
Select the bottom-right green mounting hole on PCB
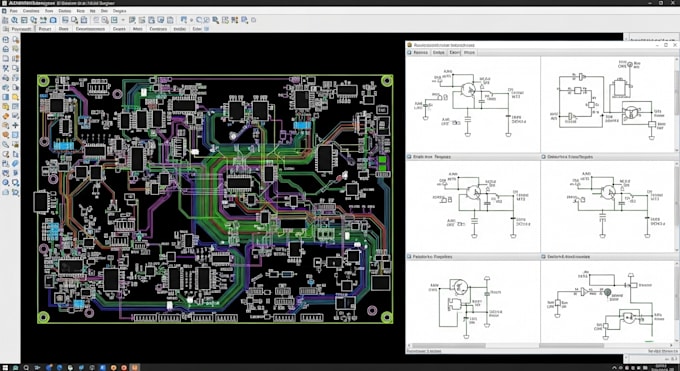coord(387,317)
